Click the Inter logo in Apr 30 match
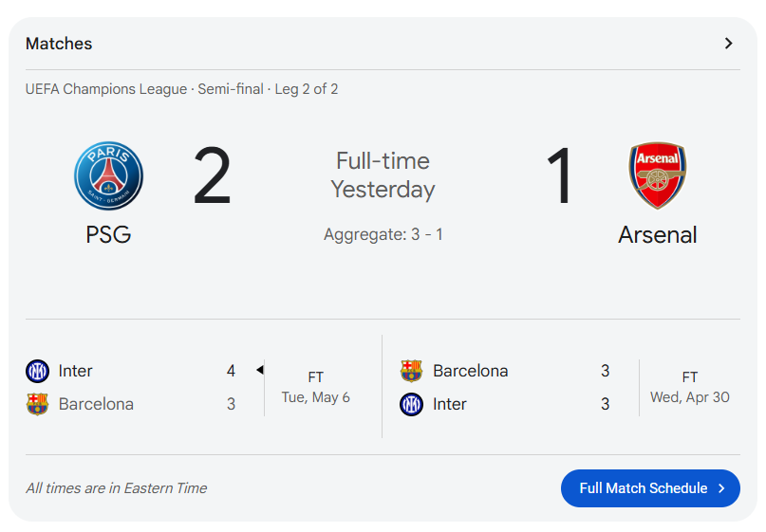Viewport: 766px width, 532px height. click(411, 404)
